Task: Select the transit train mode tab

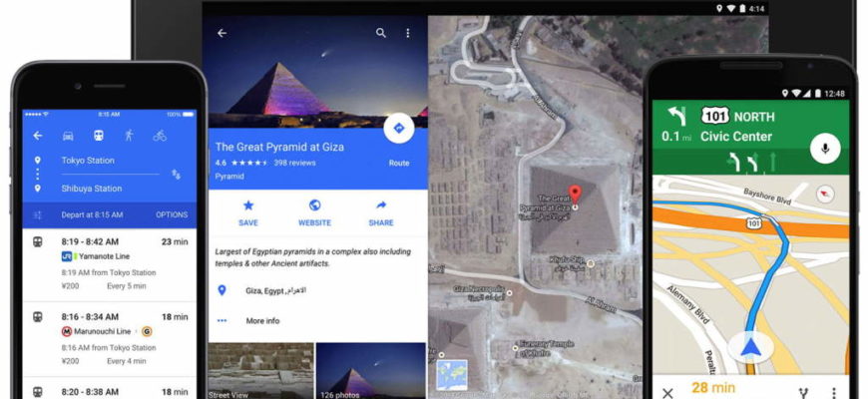Action: [x=99, y=136]
